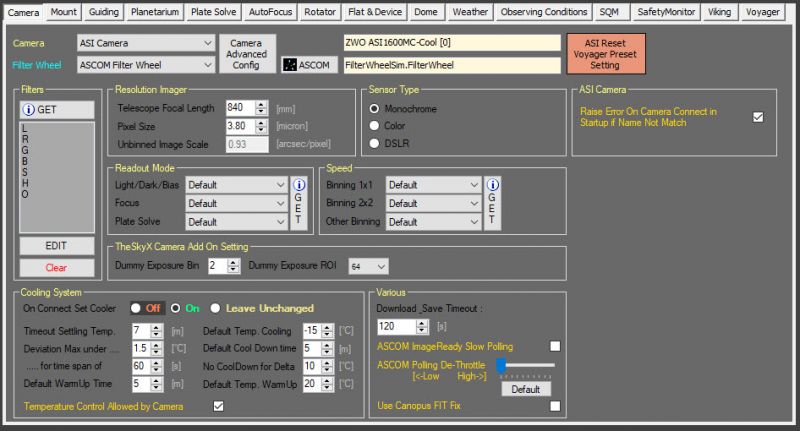The width and height of the screenshot is (800, 431).
Task: Click Download Save Timeout field
Action: pyautogui.click(x=396, y=326)
